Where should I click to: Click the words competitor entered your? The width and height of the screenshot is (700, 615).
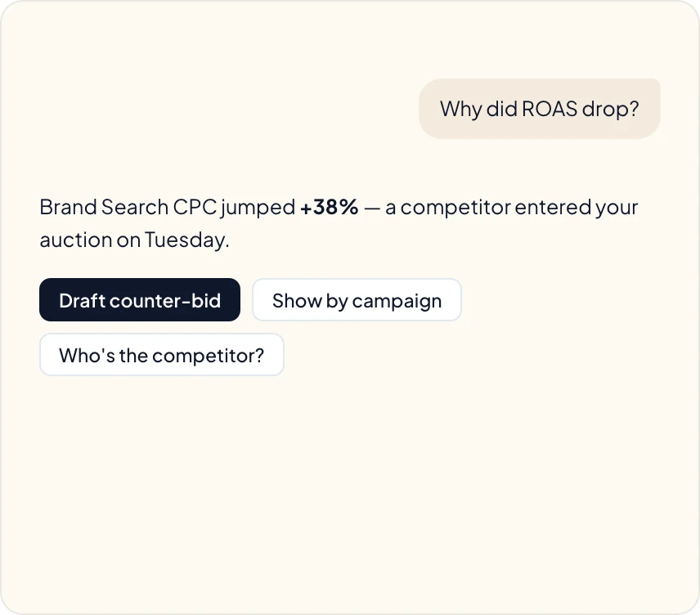[x=518, y=207]
